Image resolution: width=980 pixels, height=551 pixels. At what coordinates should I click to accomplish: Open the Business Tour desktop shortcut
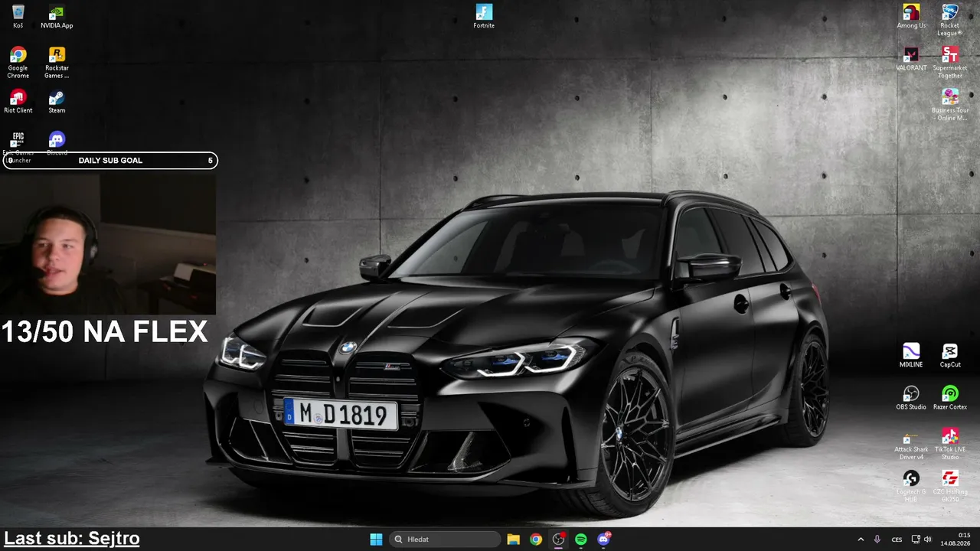[x=950, y=105]
